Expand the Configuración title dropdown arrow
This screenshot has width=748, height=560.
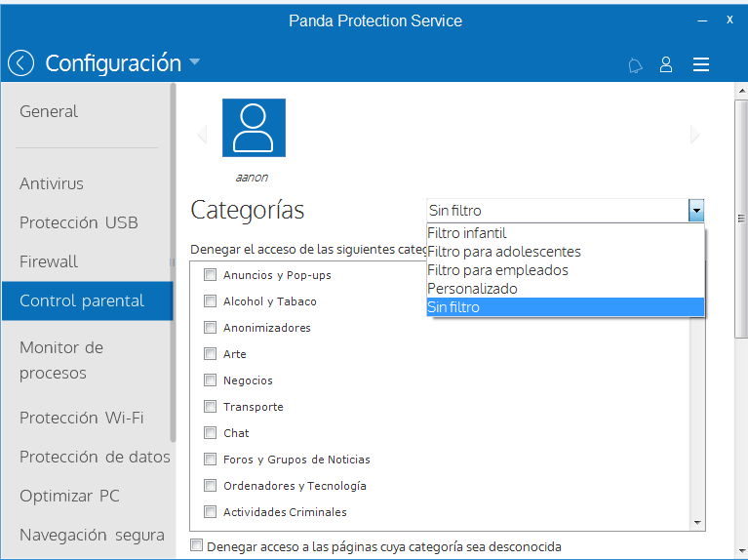pyautogui.click(x=194, y=61)
